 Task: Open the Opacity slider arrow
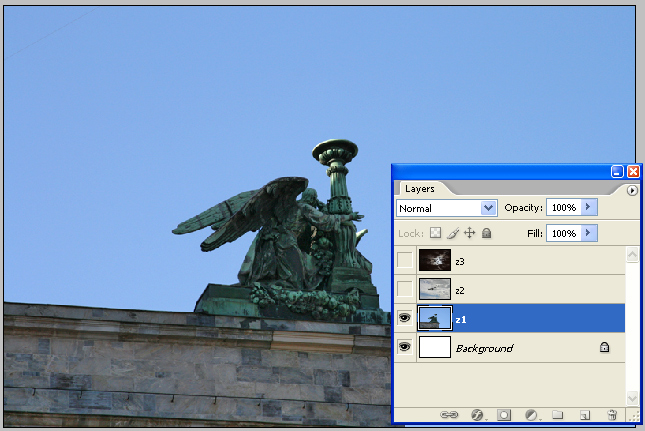click(589, 207)
